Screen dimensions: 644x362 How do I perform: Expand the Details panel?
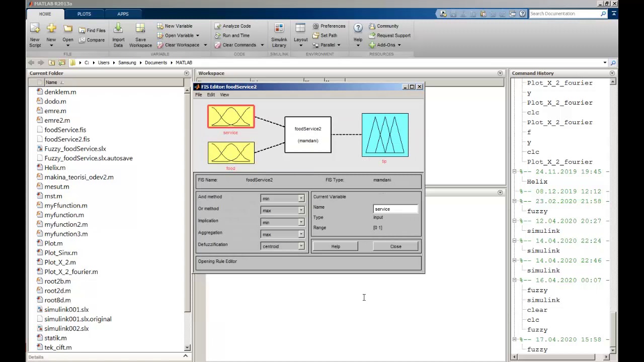pyautogui.click(x=185, y=356)
